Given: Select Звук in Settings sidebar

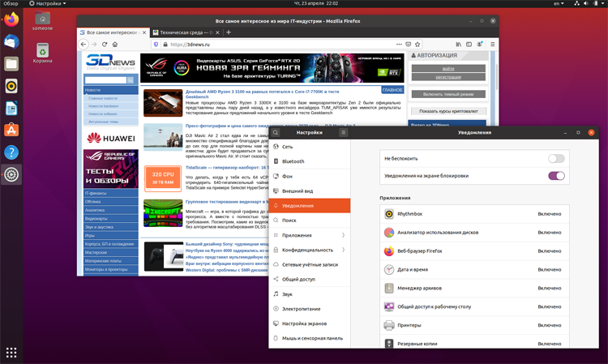Looking at the screenshot, I should click(x=310, y=293).
